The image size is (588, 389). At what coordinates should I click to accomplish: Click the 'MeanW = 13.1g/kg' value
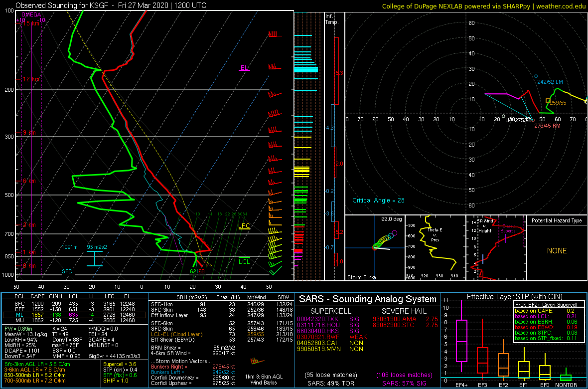tap(24, 334)
